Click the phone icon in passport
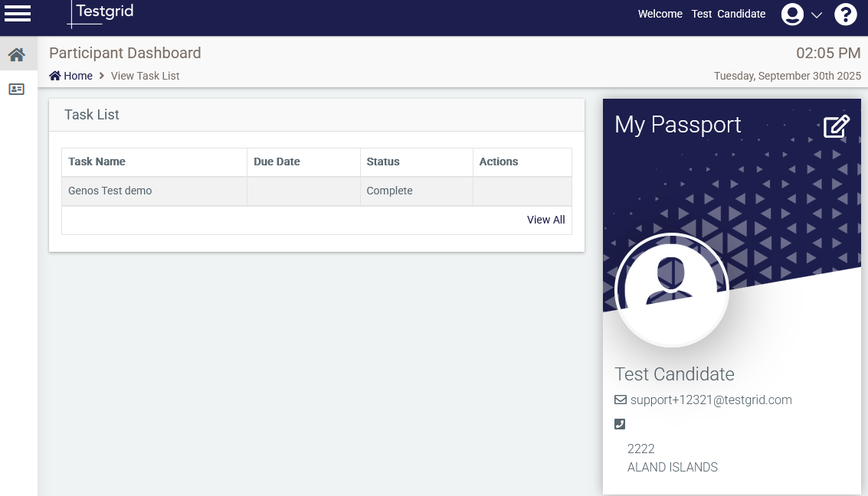This screenshot has width=868, height=496. [620, 424]
